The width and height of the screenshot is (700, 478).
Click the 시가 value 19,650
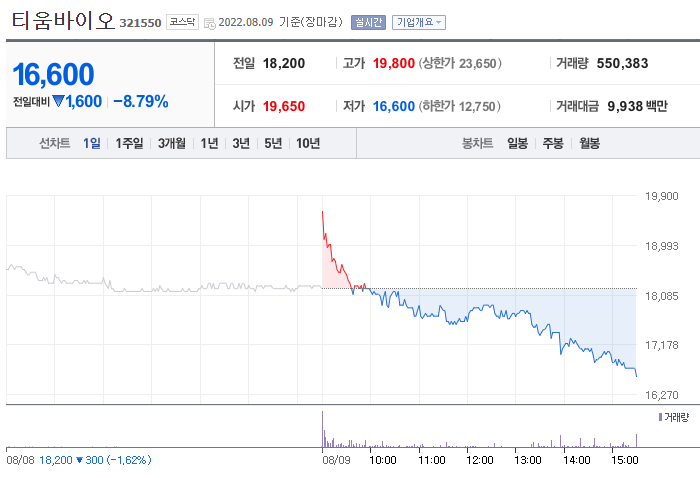coord(284,106)
